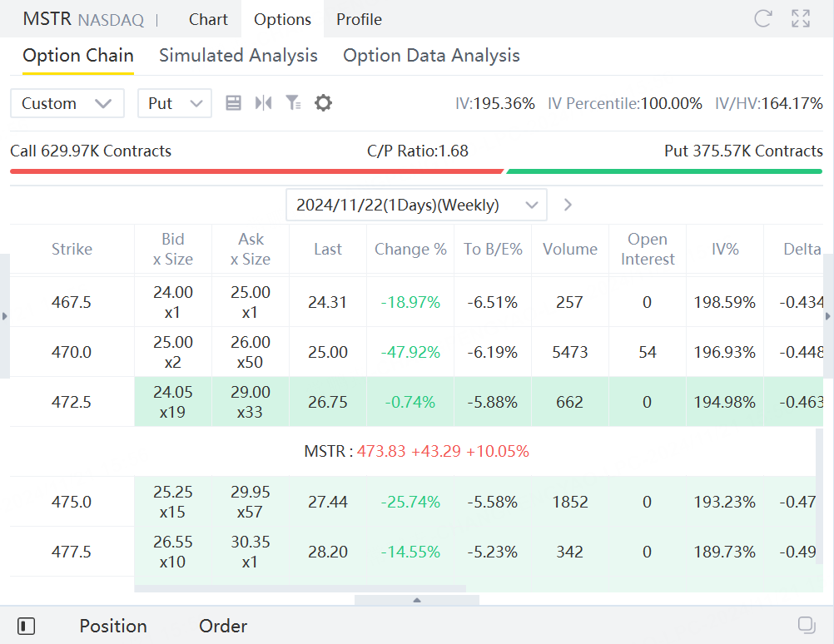834x644 pixels.
Task: Click the mirror split view icon
Action: coord(264,103)
